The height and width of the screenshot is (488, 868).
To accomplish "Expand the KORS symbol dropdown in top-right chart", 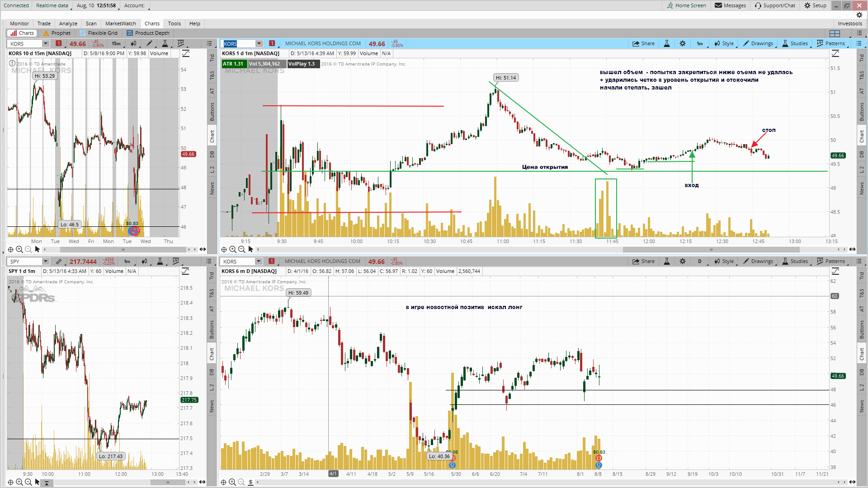I will click(259, 44).
